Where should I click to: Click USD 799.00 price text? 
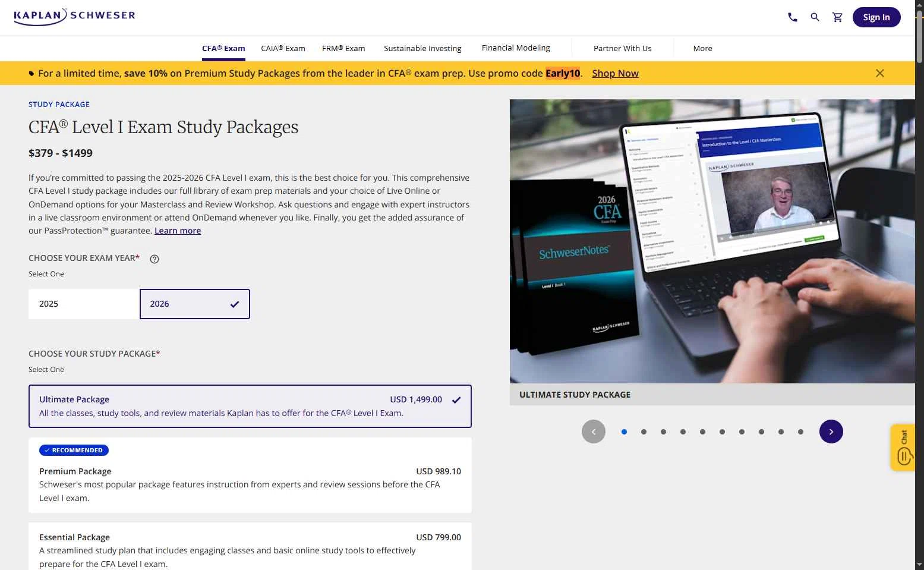[439, 537]
